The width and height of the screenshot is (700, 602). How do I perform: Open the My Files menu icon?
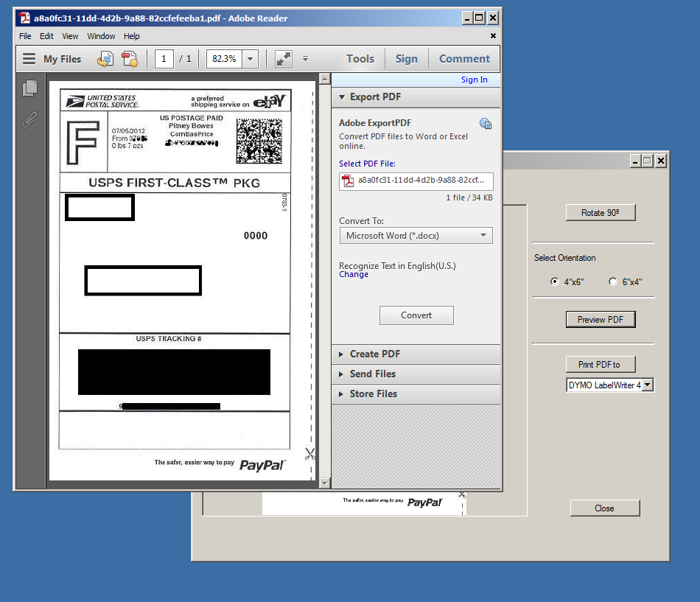coord(29,59)
